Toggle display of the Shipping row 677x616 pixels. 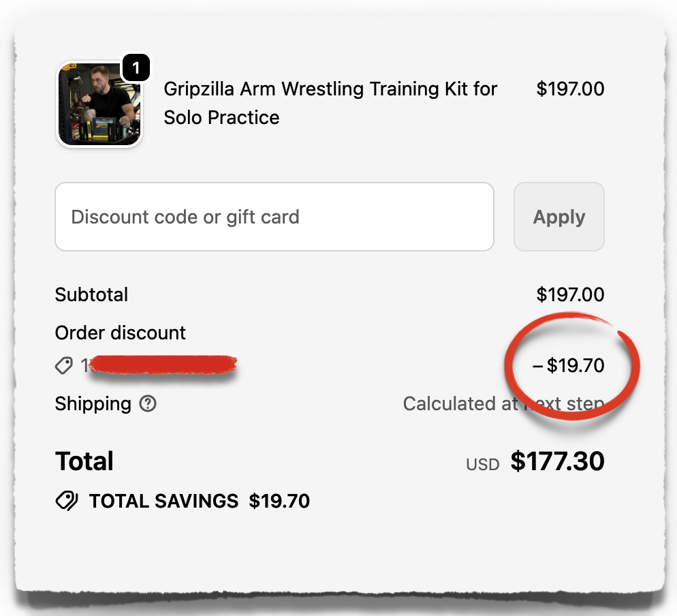[x=93, y=404]
